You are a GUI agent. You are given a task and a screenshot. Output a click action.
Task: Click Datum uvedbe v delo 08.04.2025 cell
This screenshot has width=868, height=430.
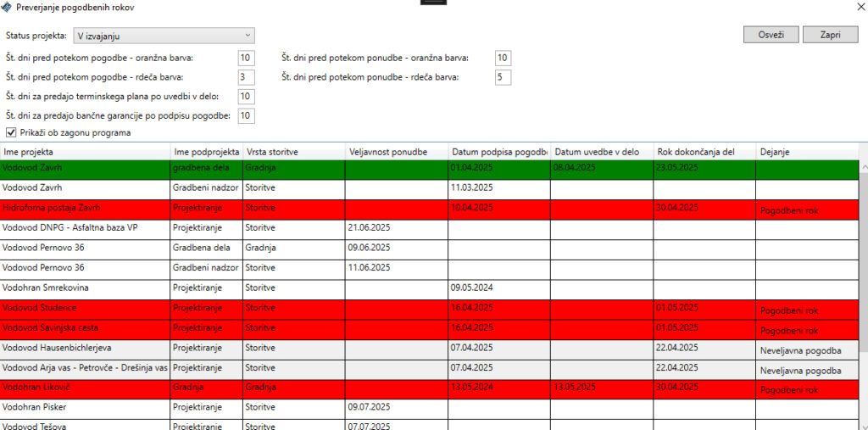pyautogui.click(x=602, y=170)
